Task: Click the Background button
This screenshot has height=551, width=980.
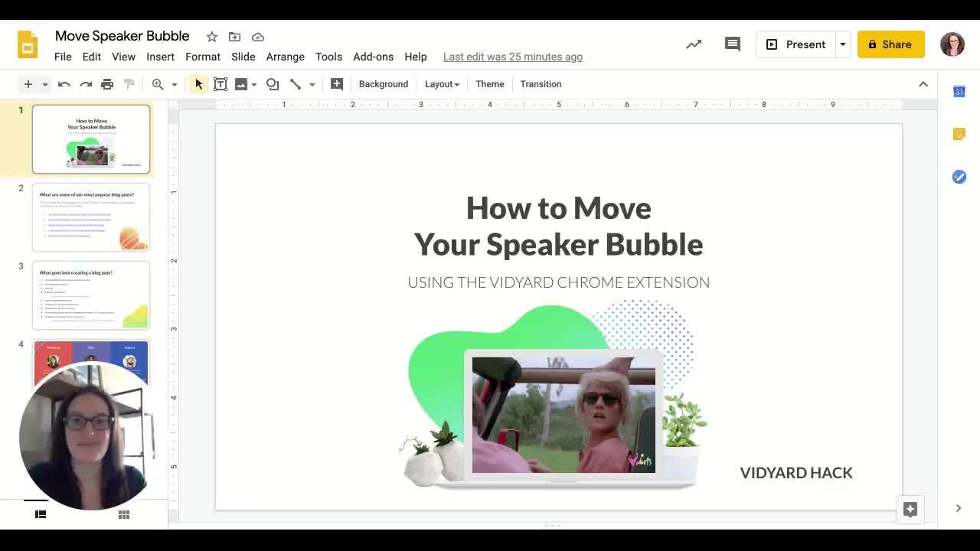Action: tap(384, 84)
